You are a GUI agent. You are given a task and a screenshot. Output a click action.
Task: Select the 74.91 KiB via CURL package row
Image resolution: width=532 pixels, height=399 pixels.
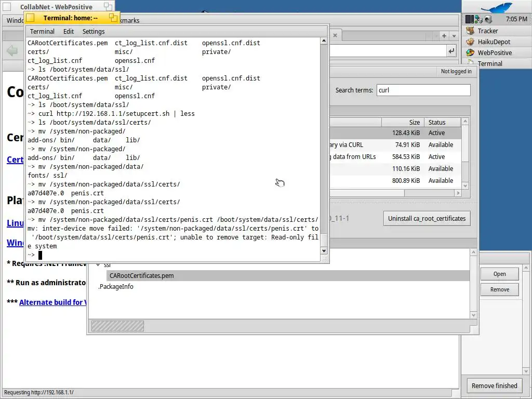[395, 145]
